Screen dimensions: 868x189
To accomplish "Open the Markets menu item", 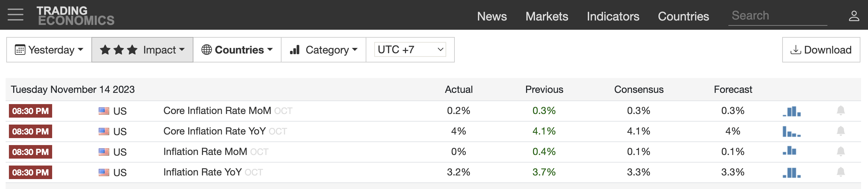I will (547, 16).
